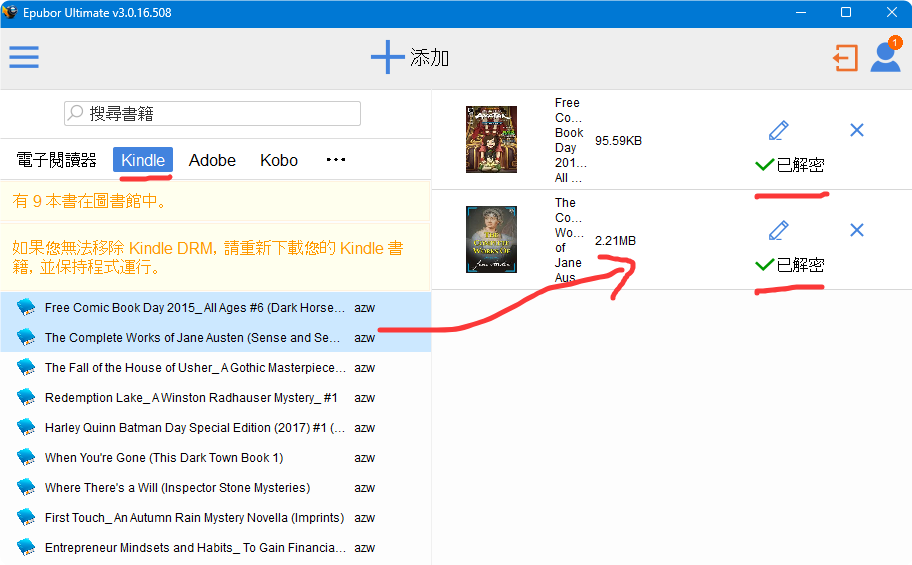Viewport: 912px width, 565px height.
Task: Open the hamburger menu
Action: tap(24, 57)
